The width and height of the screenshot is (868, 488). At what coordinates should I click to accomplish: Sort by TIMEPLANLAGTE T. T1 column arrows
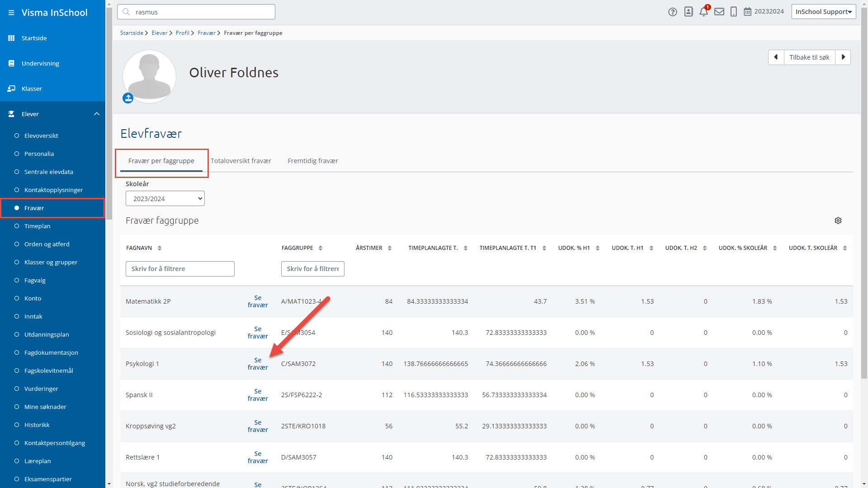click(544, 248)
